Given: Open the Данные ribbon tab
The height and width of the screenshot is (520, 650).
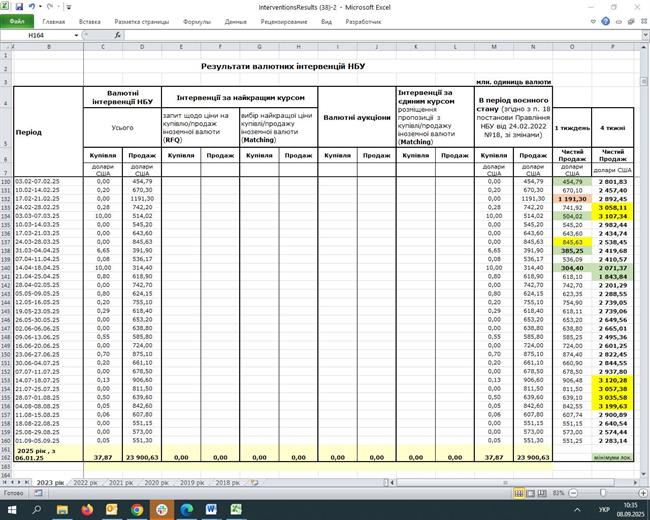Looking at the screenshot, I should [x=235, y=22].
